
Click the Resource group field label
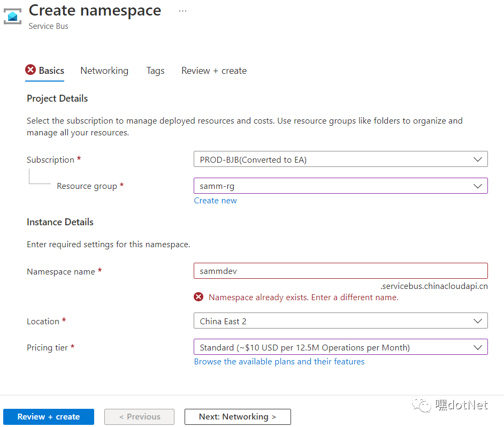point(87,186)
